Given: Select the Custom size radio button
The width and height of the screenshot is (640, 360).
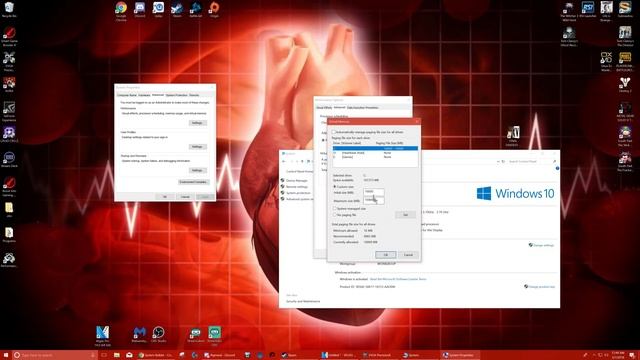Looking at the screenshot, I should click(335, 187).
